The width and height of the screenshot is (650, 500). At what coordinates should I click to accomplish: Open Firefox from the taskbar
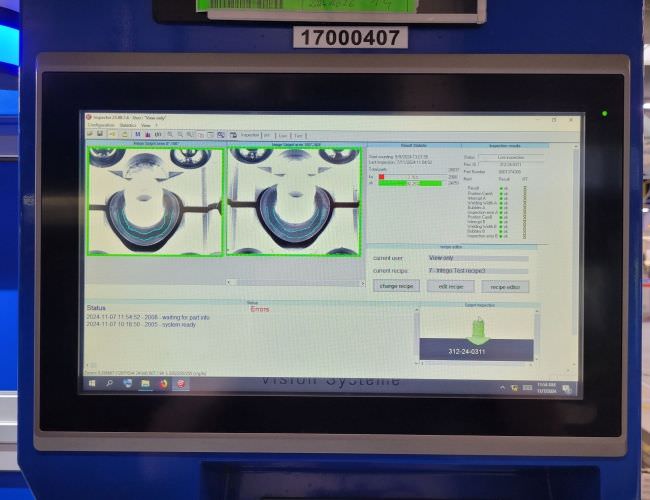(163, 384)
